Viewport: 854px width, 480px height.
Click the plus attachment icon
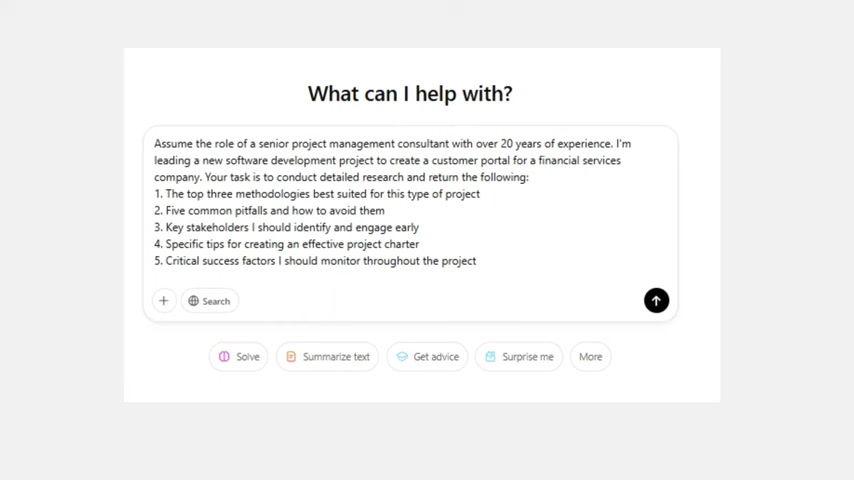click(x=163, y=301)
